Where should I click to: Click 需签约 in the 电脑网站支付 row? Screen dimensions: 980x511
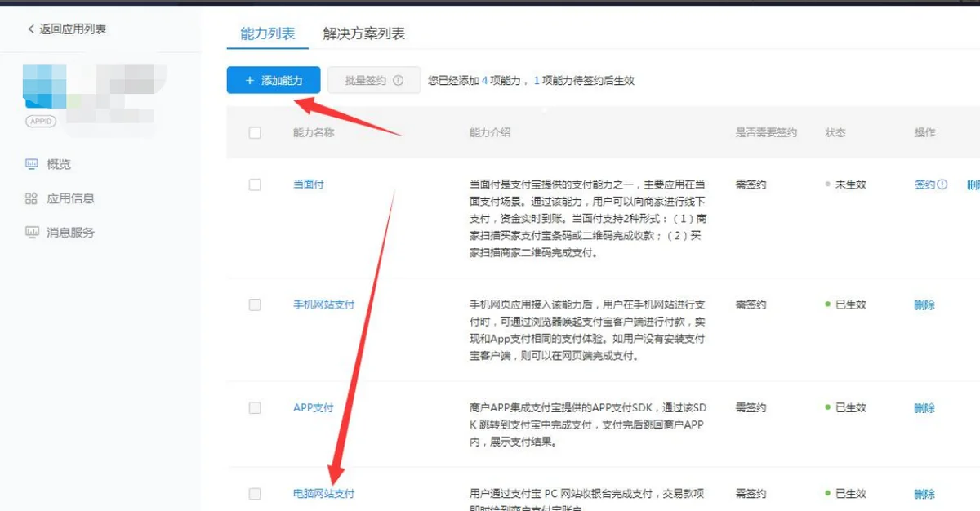pos(751,494)
